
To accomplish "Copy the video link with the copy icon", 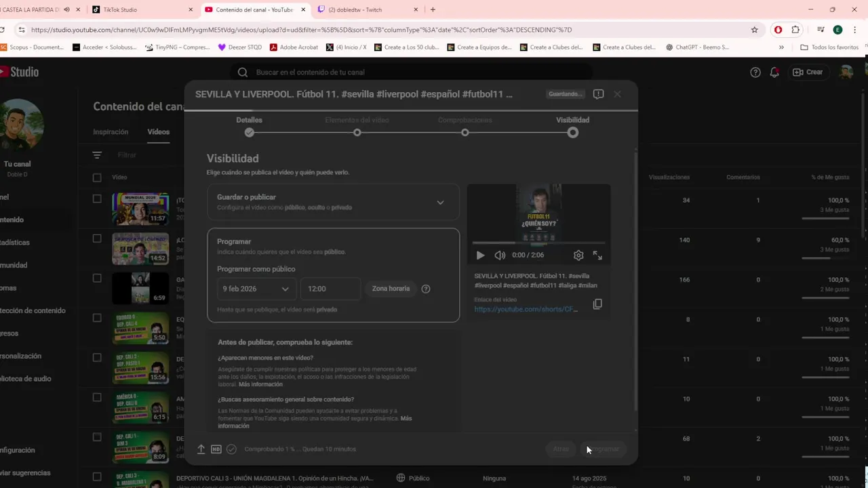I will pyautogui.click(x=597, y=304).
